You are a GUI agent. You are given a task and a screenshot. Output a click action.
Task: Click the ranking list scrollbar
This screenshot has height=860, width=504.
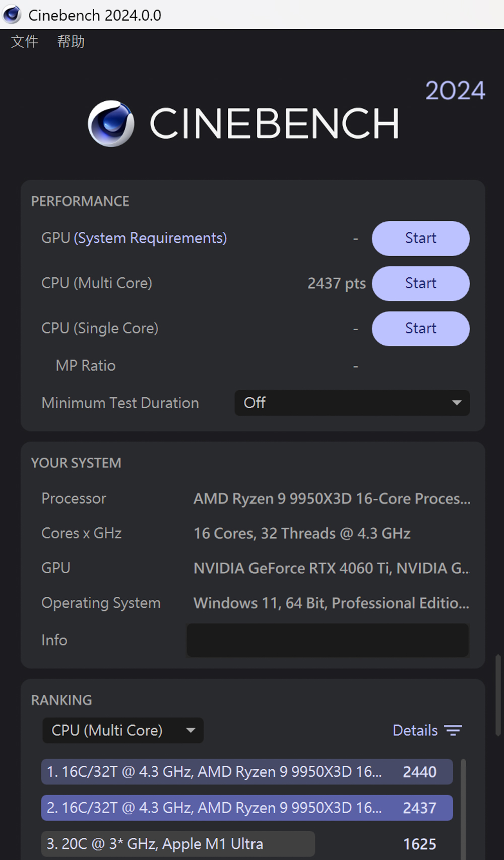(463, 807)
